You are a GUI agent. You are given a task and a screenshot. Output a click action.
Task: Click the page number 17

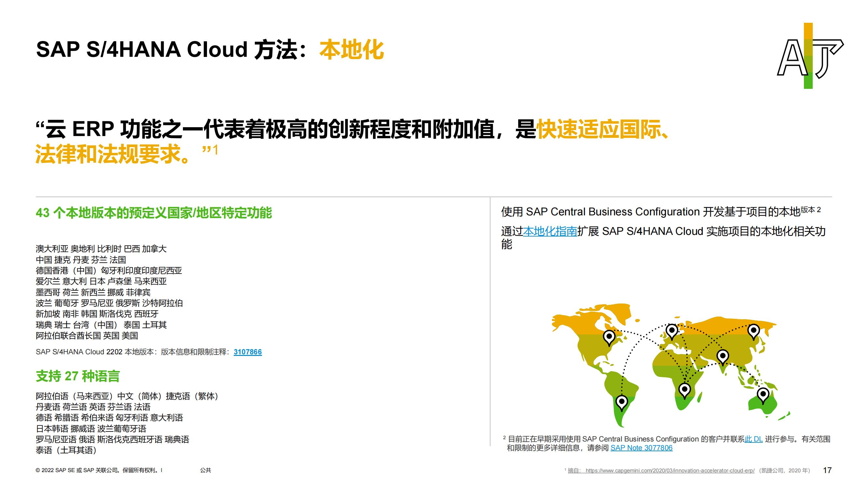click(x=827, y=470)
